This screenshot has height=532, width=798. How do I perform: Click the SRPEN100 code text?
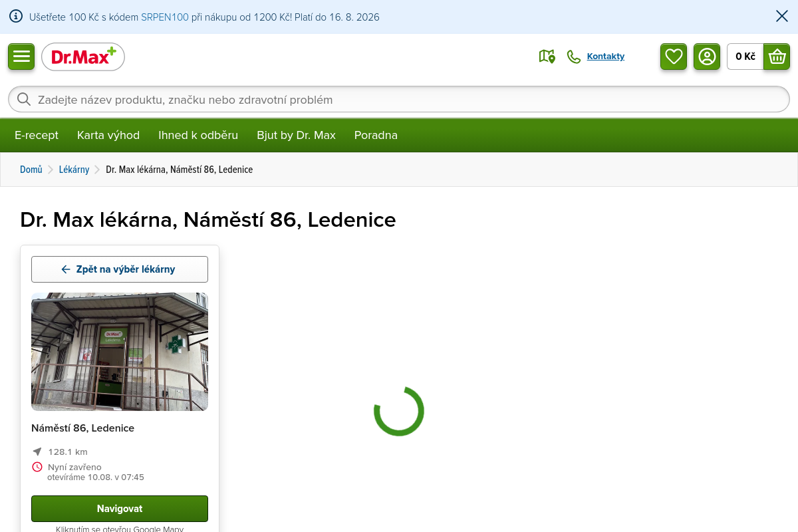[165, 17]
